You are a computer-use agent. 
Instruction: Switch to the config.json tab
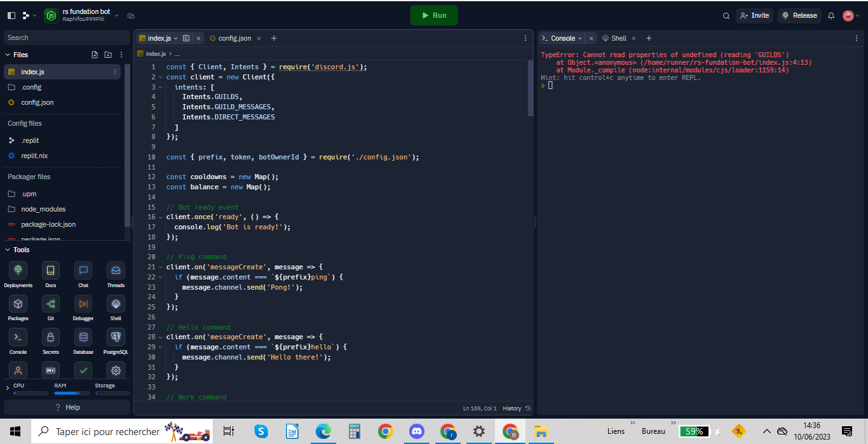coord(234,38)
